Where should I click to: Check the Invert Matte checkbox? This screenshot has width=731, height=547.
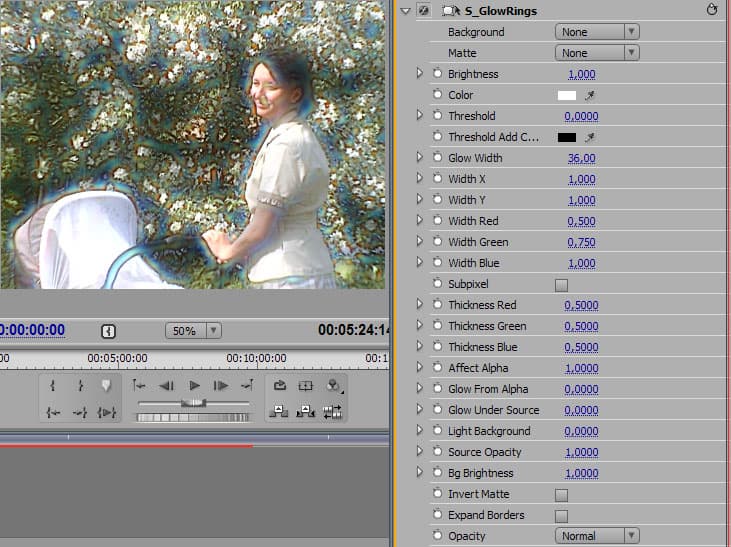pyautogui.click(x=561, y=494)
